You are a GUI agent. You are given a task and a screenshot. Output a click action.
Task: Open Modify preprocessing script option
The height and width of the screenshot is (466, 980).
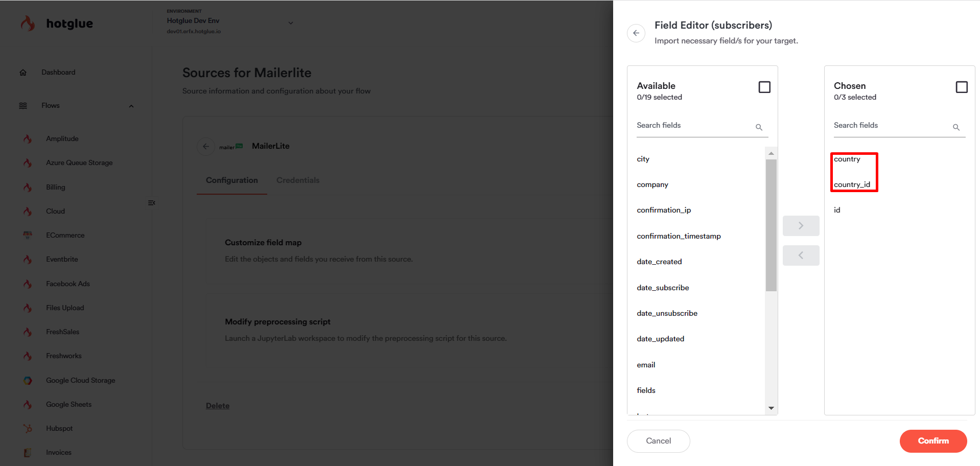click(277, 322)
